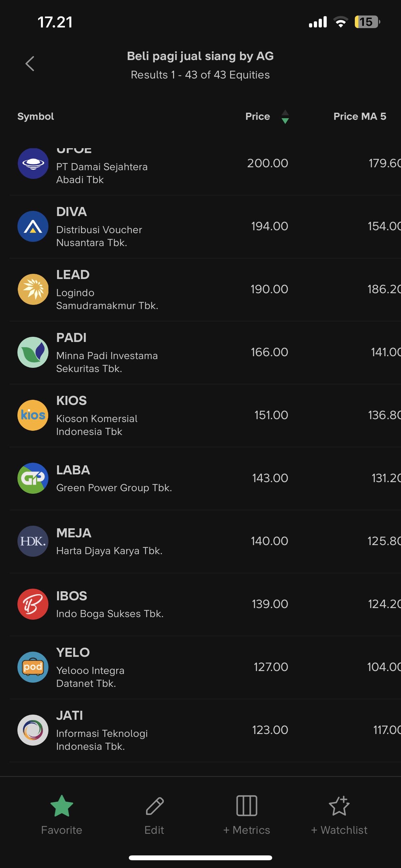
Task: Tap the LEAD Logindo logo icon
Action: tap(33, 289)
